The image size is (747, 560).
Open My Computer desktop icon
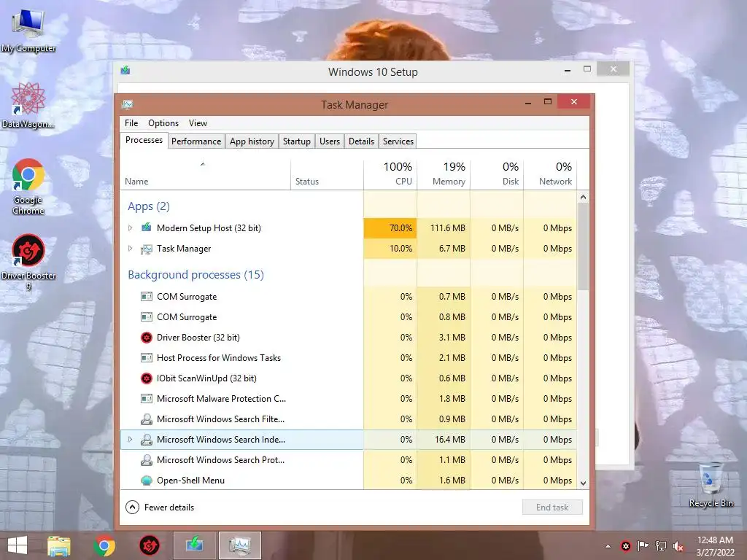tap(28, 29)
